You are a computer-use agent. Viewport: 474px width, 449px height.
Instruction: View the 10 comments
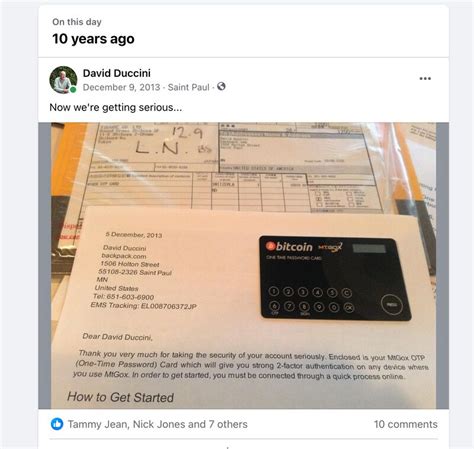click(x=406, y=424)
